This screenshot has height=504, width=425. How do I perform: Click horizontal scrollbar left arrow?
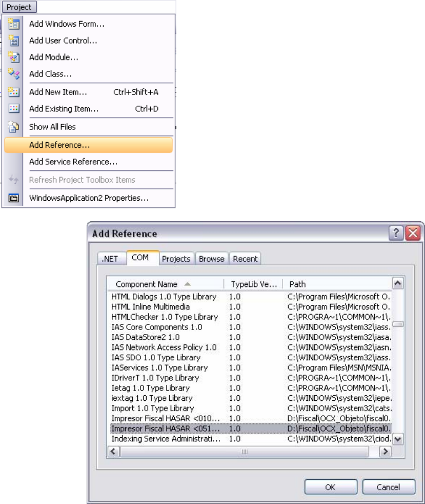[113, 451]
